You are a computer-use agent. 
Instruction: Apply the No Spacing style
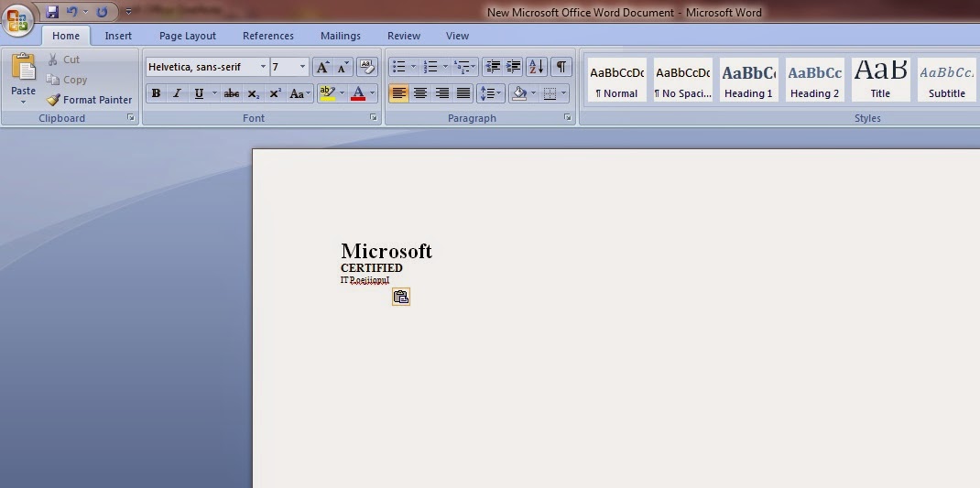tap(683, 80)
